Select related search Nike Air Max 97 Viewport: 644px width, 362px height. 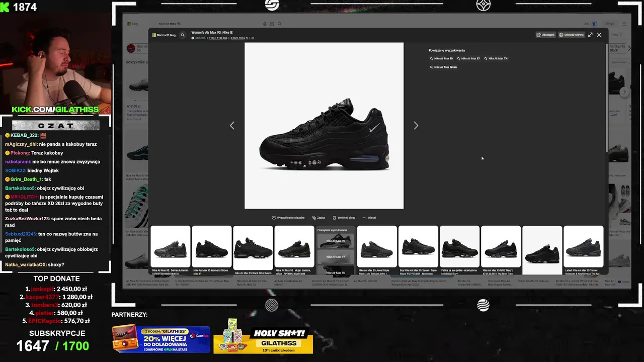468,58
